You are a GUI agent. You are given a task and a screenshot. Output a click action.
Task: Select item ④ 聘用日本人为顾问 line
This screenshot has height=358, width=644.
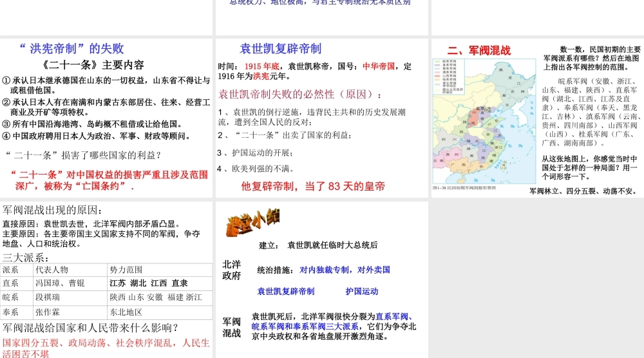tap(96, 136)
